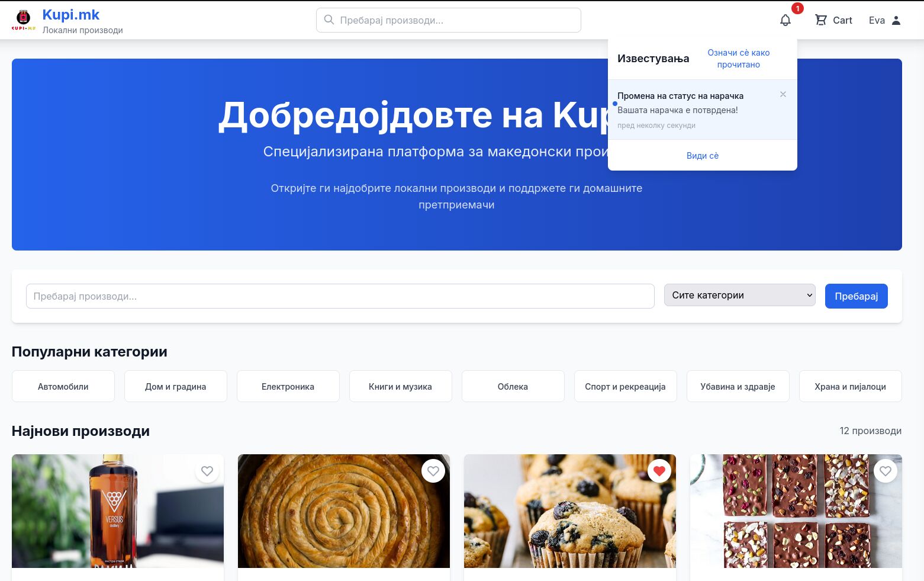This screenshot has width=924, height=581.
Task: Click the blue Пребарај button
Action: [856, 296]
